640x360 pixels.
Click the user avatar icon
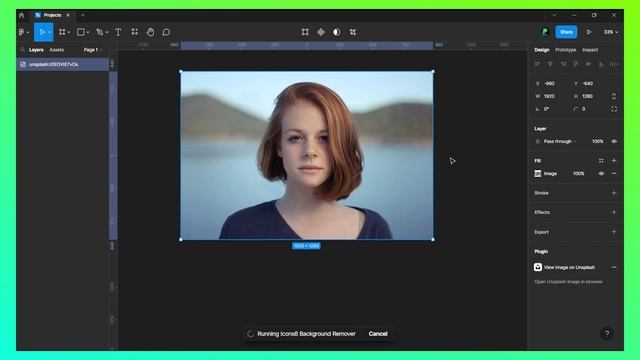tap(545, 32)
